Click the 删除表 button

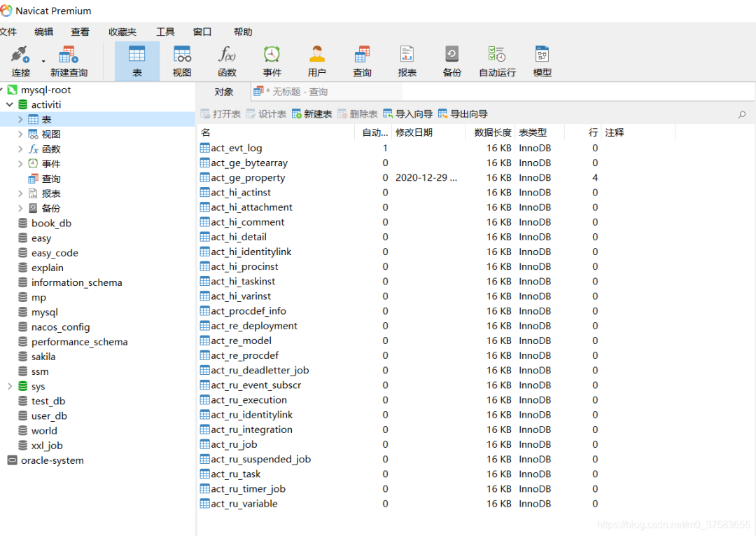point(357,114)
